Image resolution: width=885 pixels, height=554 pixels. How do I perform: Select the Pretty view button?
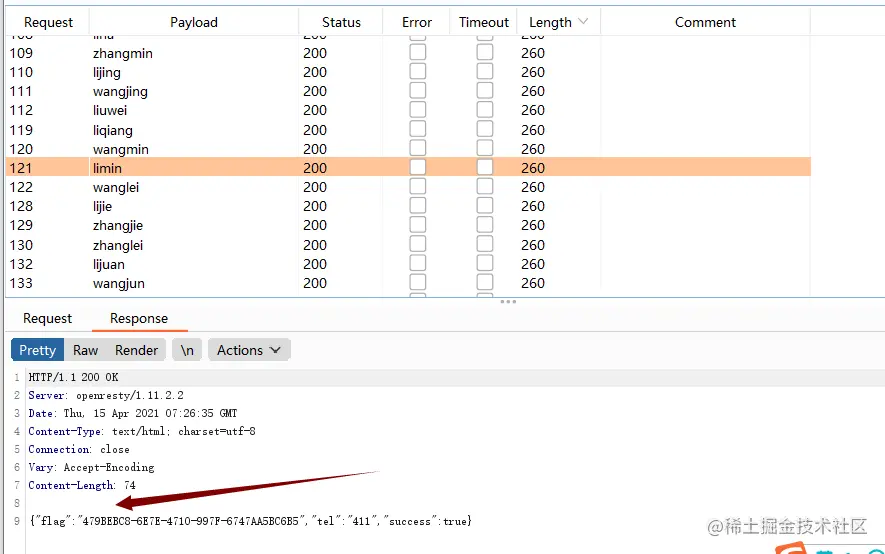[x=37, y=350]
